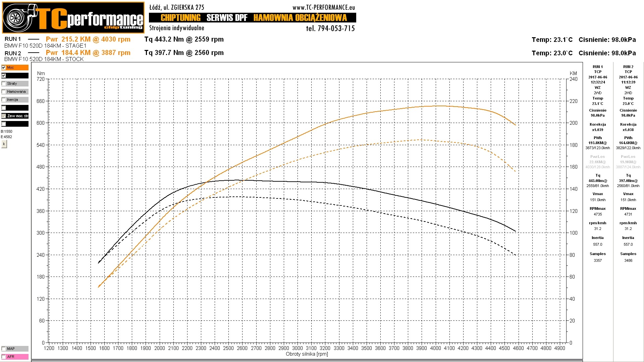Enable the pink AFR checkbox
The image size is (644, 362).
click(4, 357)
